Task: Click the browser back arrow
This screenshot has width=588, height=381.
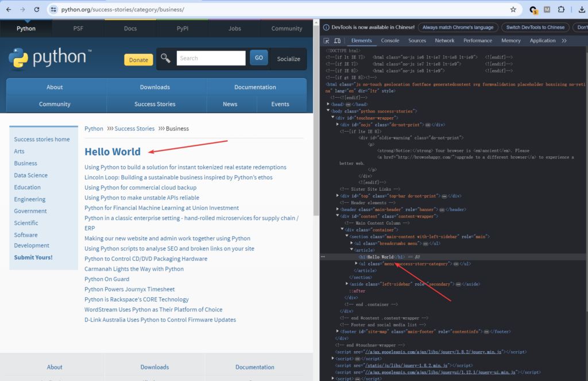Action: coord(8,10)
